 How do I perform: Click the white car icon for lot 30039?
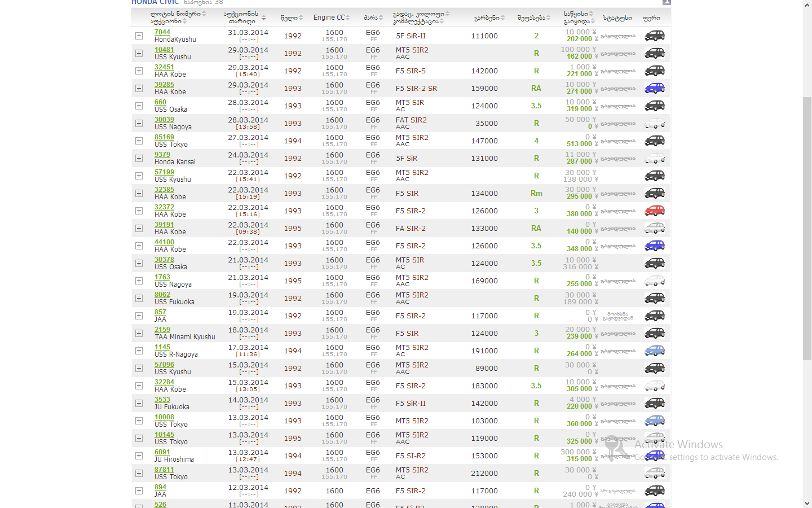655,123
